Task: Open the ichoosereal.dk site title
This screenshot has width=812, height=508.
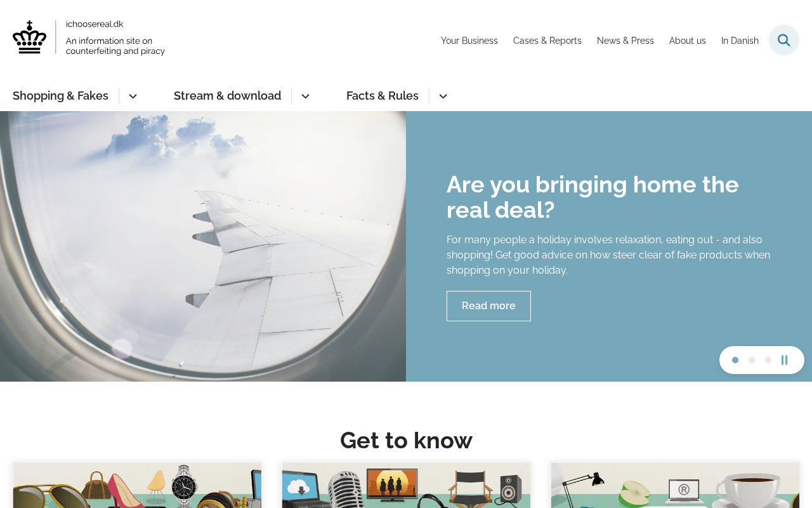Action: click(95, 24)
